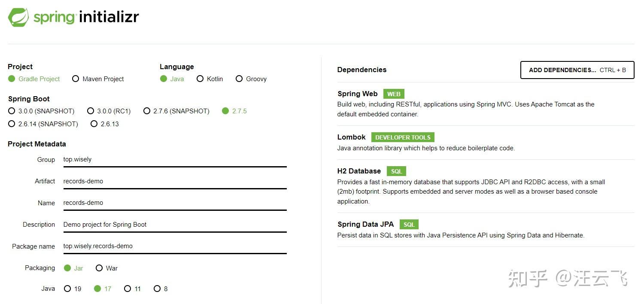Image resolution: width=644 pixels, height=304 pixels.
Task: Click the Spring Initializr leaf logo
Action: 18,18
